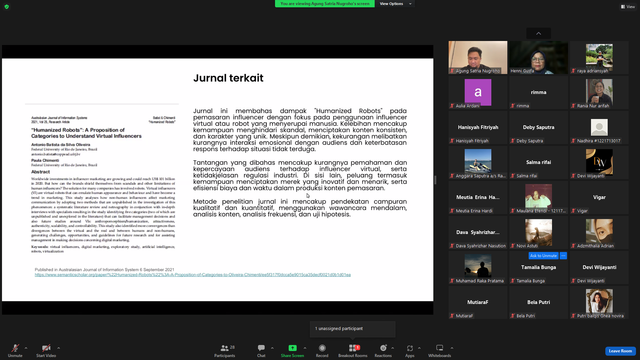
Task: Expand the Whiteboards options arrow
Action: [x=452, y=348]
